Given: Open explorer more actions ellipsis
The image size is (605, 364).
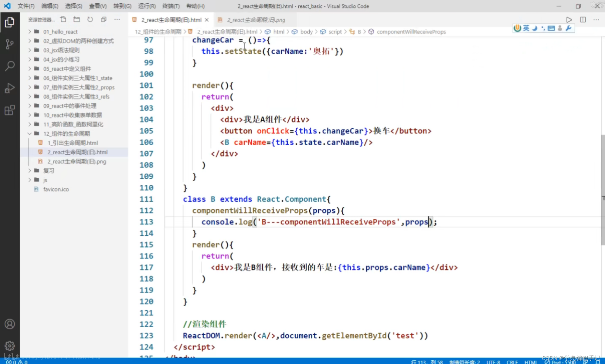Looking at the screenshot, I should click(117, 19).
